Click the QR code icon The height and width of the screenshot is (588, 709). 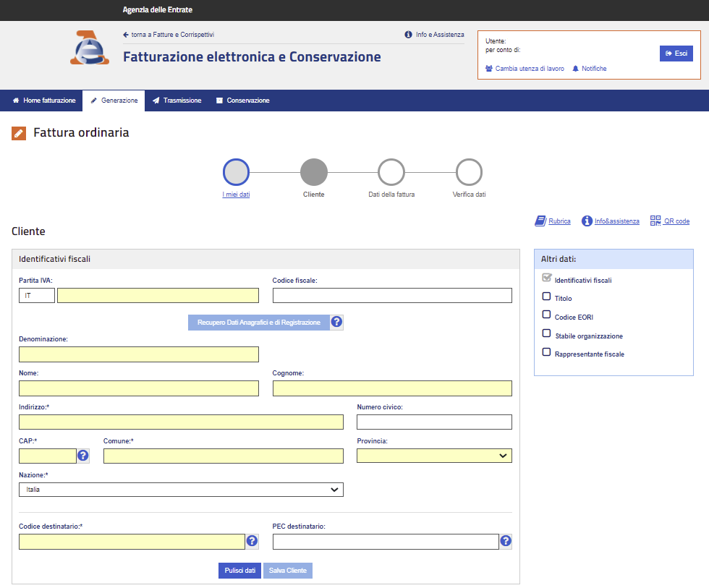pyautogui.click(x=655, y=221)
